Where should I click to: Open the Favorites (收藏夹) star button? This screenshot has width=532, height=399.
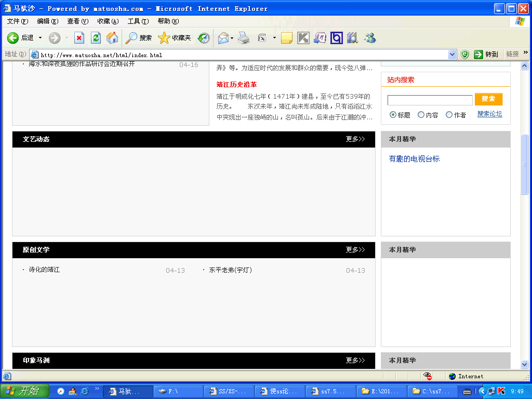click(175, 38)
